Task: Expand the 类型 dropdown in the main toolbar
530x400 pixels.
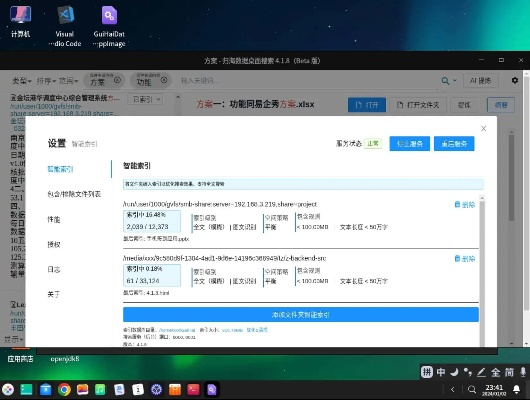Action: point(22,81)
